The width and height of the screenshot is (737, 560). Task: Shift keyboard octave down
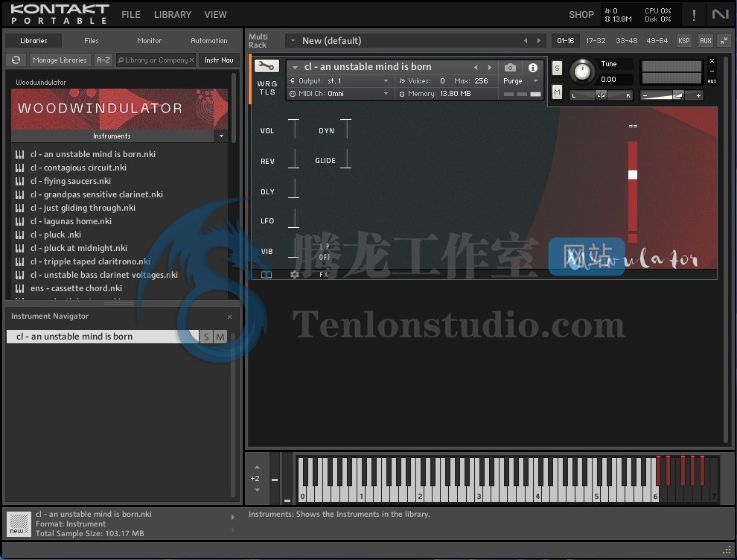(x=257, y=490)
